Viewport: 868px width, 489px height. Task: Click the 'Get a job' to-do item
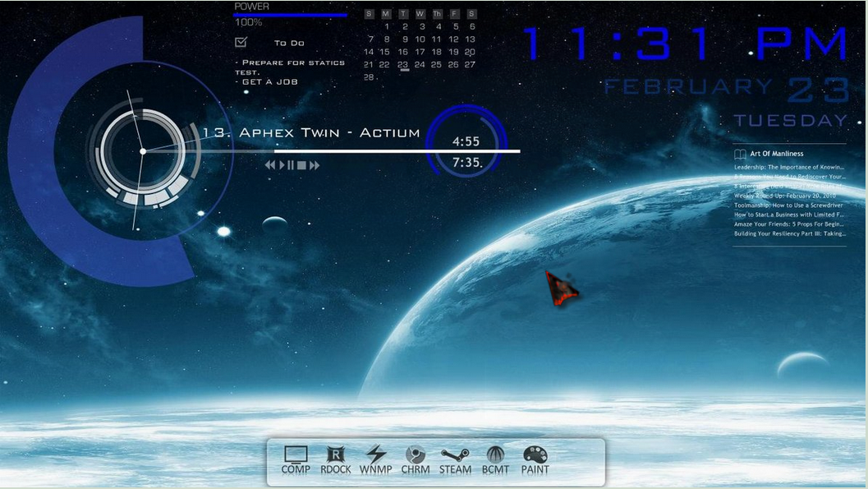pyautogui.click(x=267, y=81)
